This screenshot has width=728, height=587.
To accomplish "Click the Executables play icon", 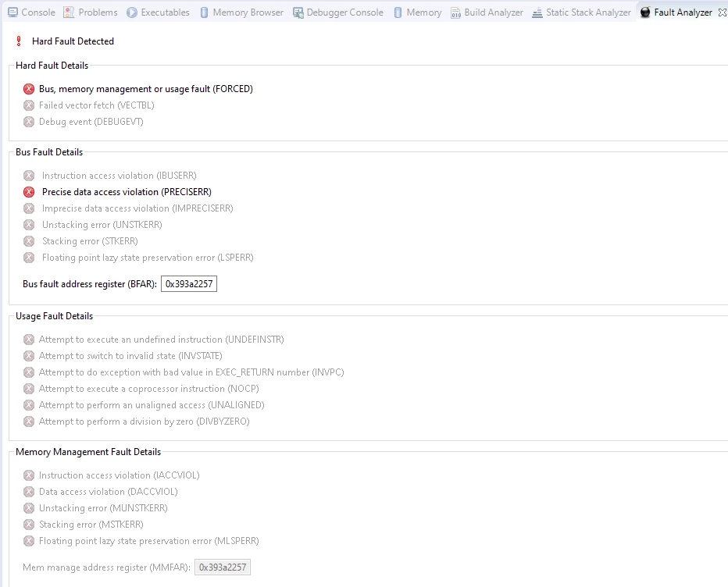I will (x=132, y=12).
